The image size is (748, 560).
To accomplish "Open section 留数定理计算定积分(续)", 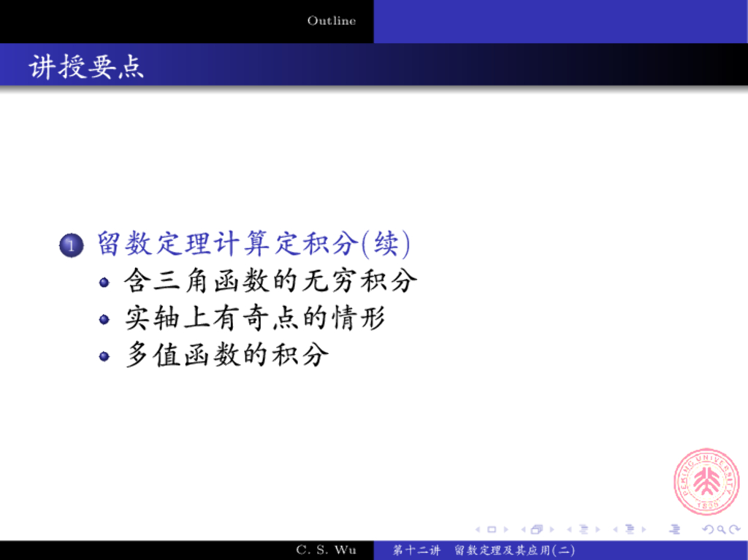I will [253, 245].
